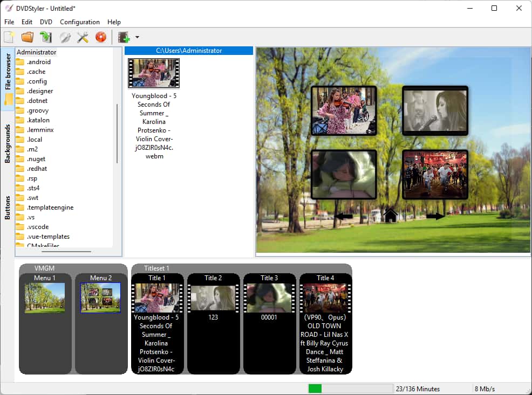Viewport: 532px width, 395px height.
Task: Select the Administrator root folder
Action: 36,52
